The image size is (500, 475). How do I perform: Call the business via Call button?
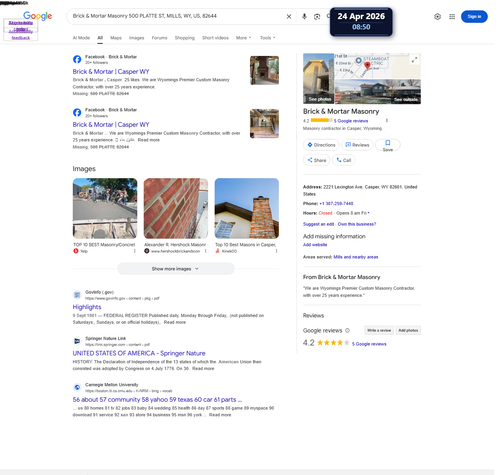point(344,160)
